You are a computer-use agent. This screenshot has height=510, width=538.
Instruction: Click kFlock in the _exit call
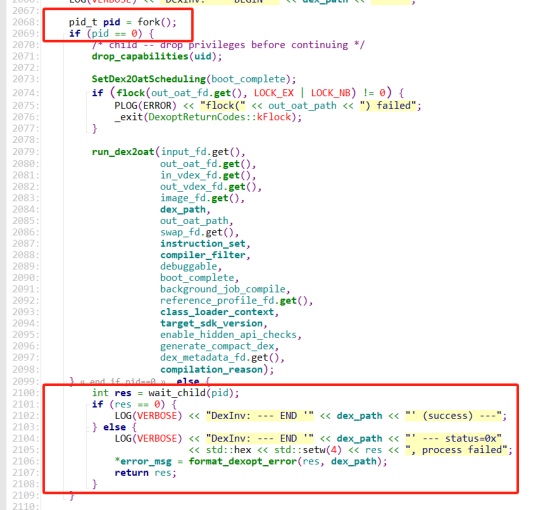tap(274, 117)
